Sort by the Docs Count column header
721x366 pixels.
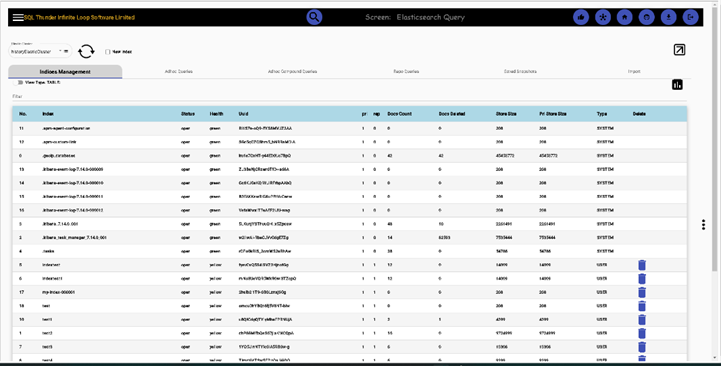(x=399, y=114)
